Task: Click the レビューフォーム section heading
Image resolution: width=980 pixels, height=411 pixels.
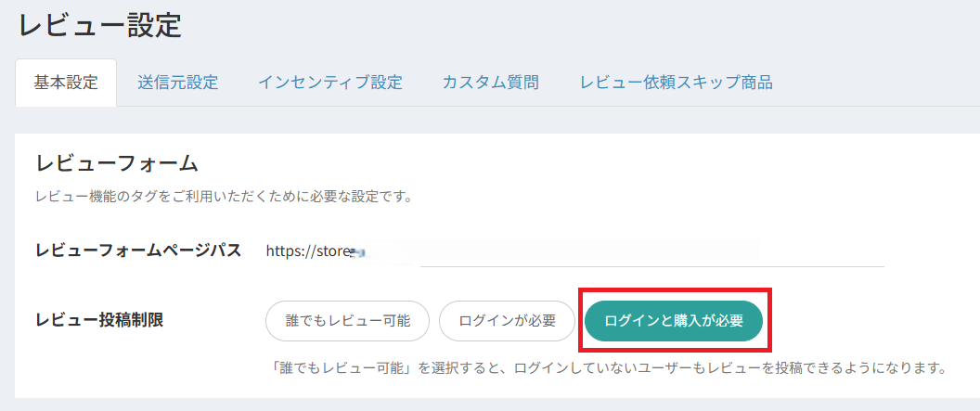Action: (x=117, y=164)
